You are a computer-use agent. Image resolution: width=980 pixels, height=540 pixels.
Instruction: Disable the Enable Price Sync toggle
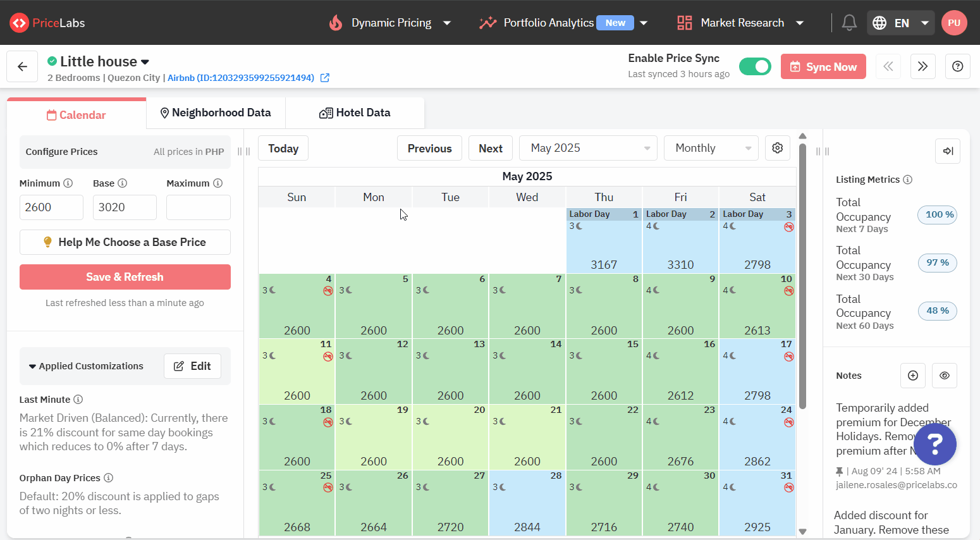[755, 65]
